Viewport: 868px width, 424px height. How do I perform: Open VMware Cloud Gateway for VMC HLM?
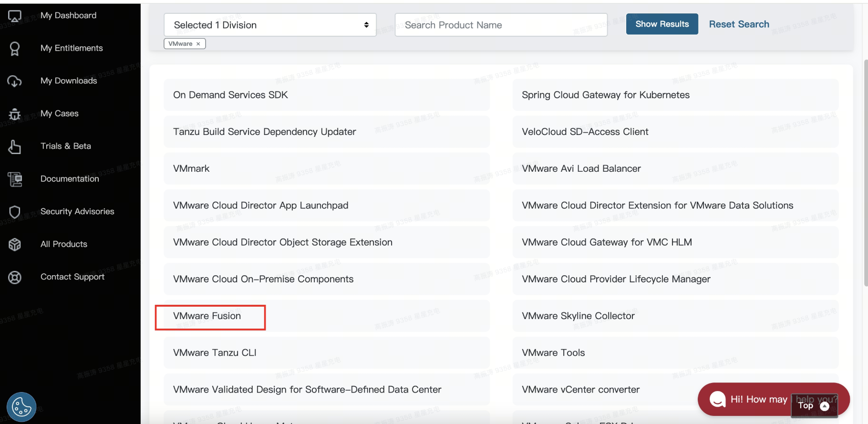[x=675, y=242]
